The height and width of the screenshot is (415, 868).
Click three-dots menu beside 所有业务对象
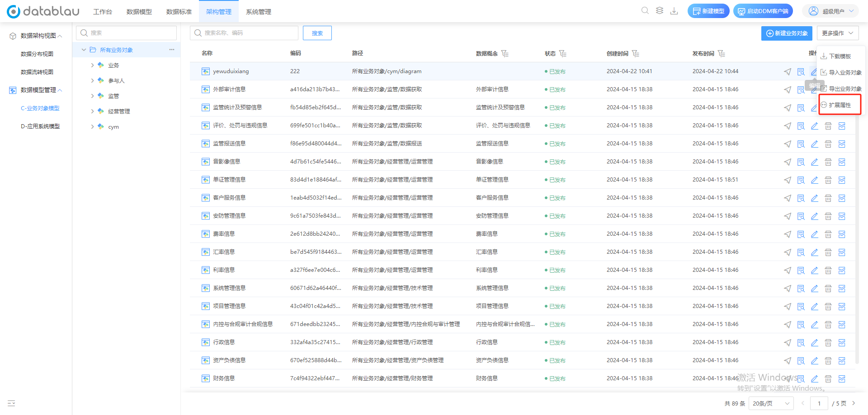point(172,50)
